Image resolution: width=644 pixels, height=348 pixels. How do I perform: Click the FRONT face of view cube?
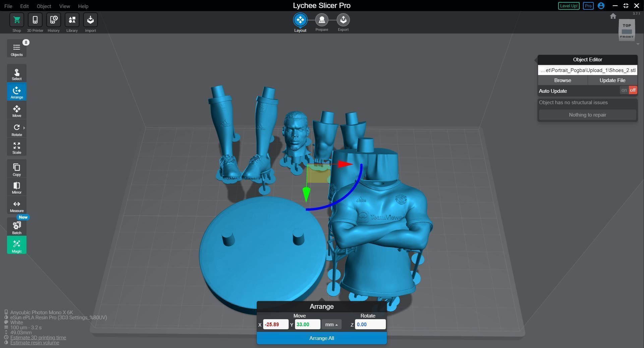[x=626, y=37]
